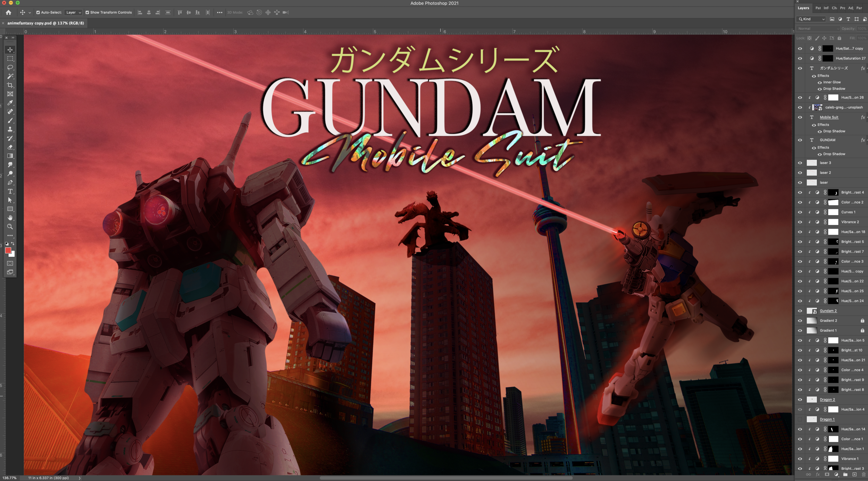Hide the GUNDAM text layer
This screenshot has width=868, height=481.
(x=800, y=140)
